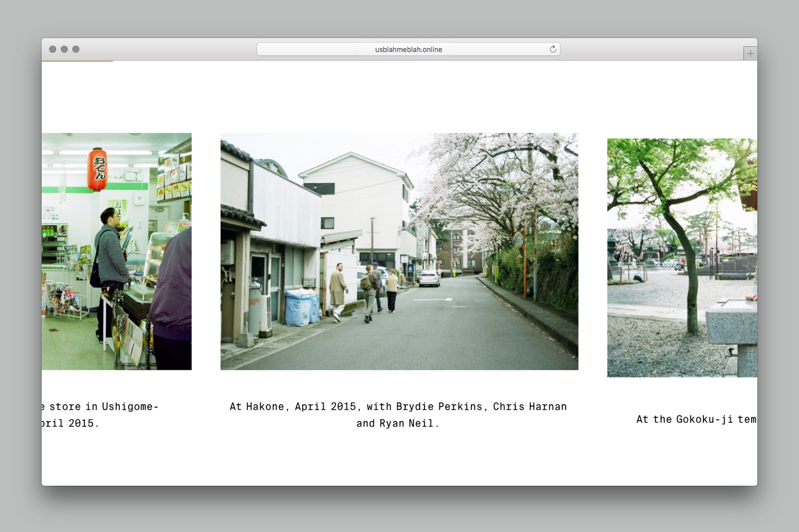Click the usblahmeblah.online address field

click(x=408, y=49)
